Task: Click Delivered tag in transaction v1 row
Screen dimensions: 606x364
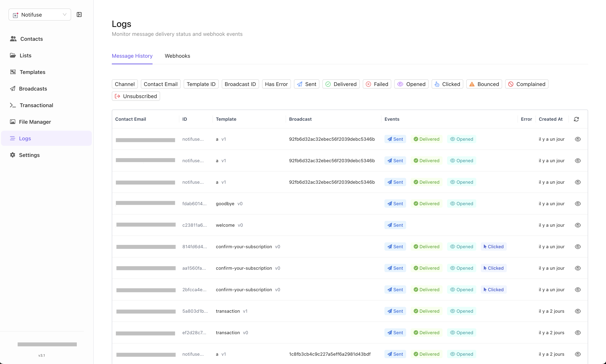Action: (427, 311)
